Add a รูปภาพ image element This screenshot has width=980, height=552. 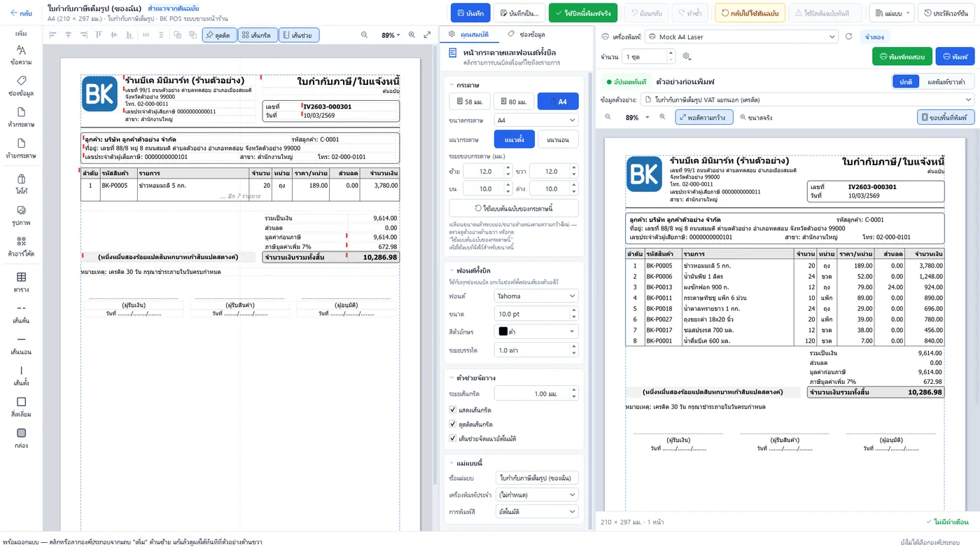[x=21, y=215]
